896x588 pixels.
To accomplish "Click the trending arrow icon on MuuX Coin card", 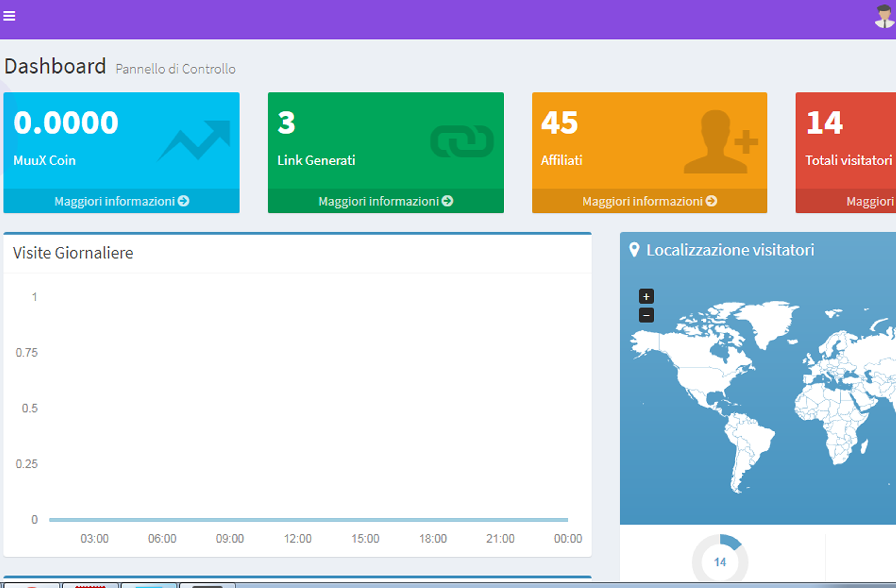I will [x=193, y=141].
